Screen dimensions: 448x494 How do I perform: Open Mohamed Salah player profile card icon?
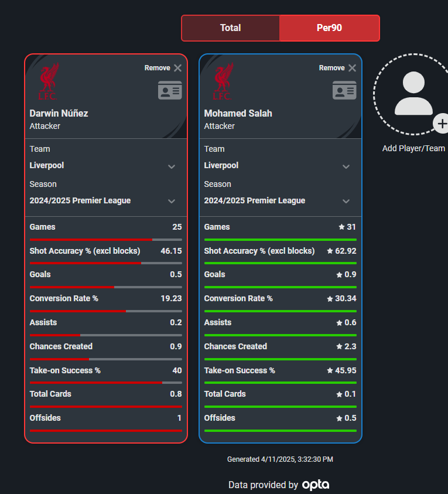tap(344, 90)
